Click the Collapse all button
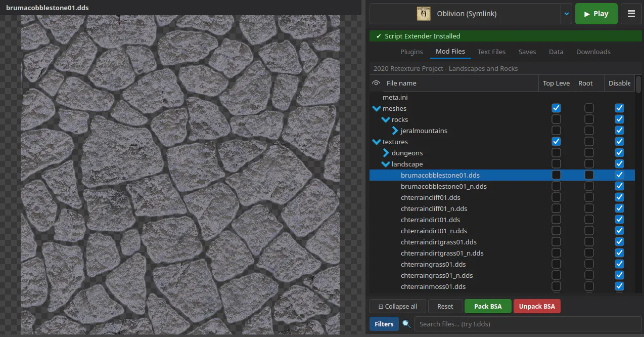Viewport: 644px width, 337px height. pyautogui.click(x=398, y=306)
